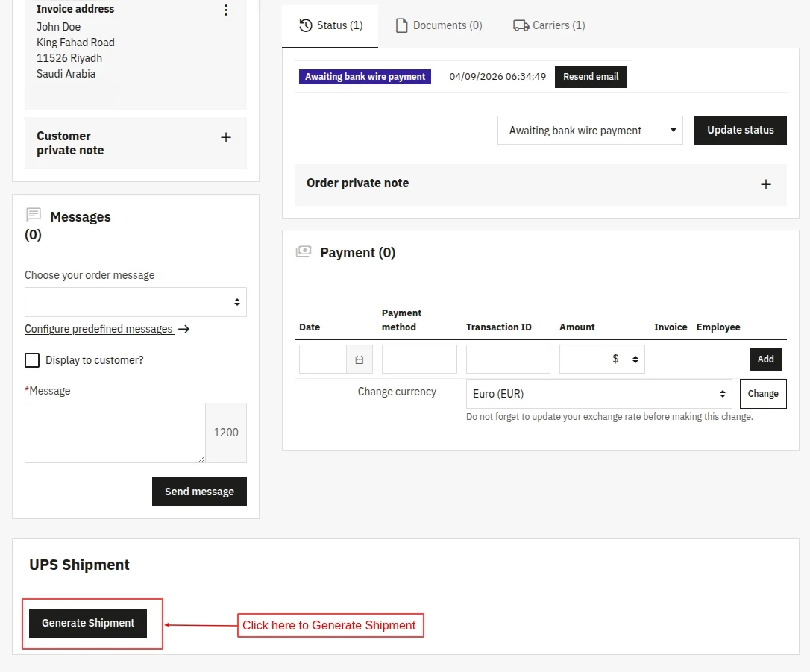810x672 pixels.
Task: Click the calendar icon in payment date
Action: coord(360,359)
